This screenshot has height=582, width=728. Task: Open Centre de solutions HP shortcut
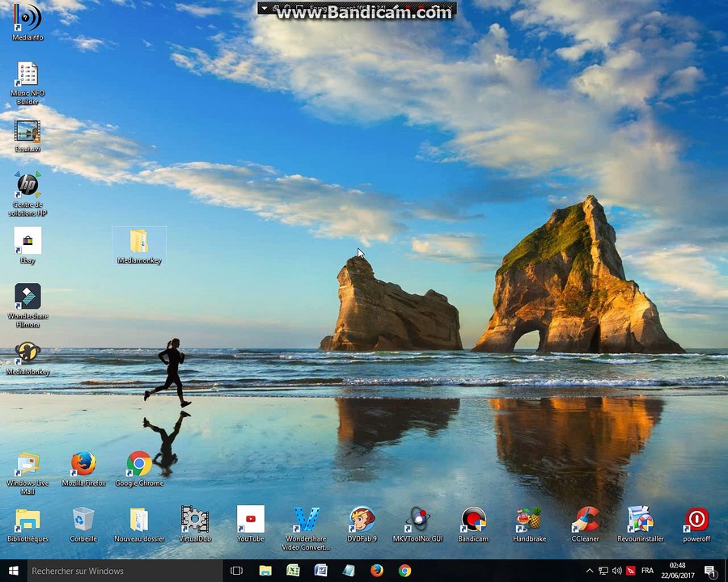click(x=28, y=193)
